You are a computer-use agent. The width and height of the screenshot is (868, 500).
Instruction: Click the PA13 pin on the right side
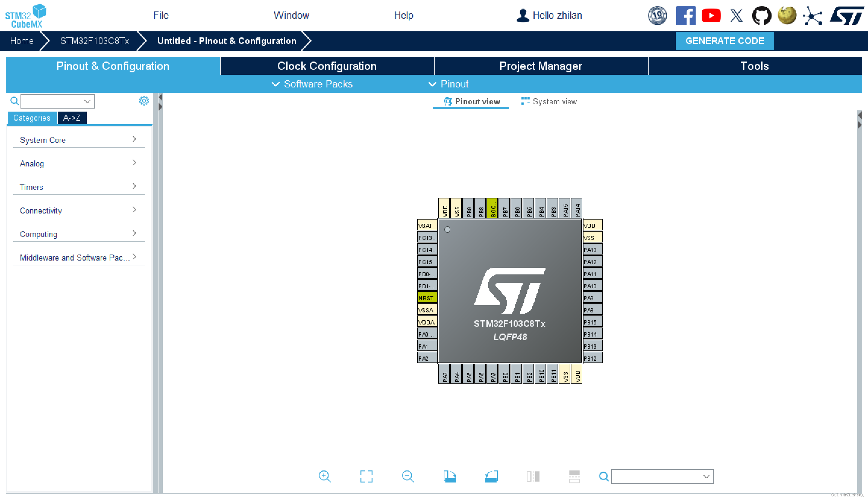tap(593, 249)
